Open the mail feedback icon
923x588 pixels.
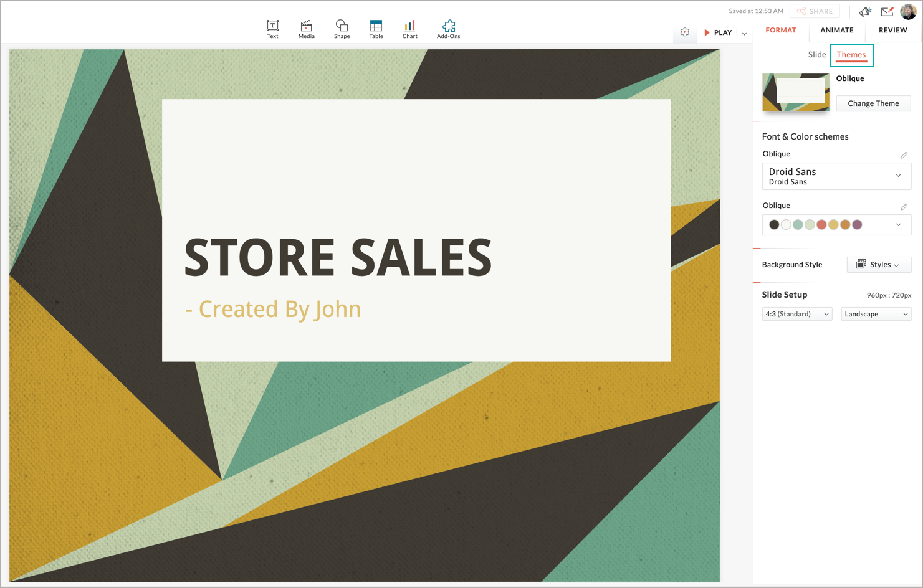click(887, 11)
